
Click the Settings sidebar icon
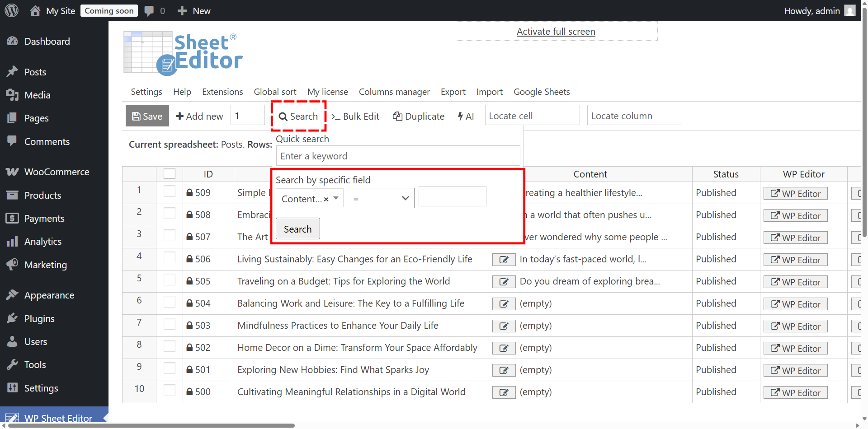coord(12,388)
